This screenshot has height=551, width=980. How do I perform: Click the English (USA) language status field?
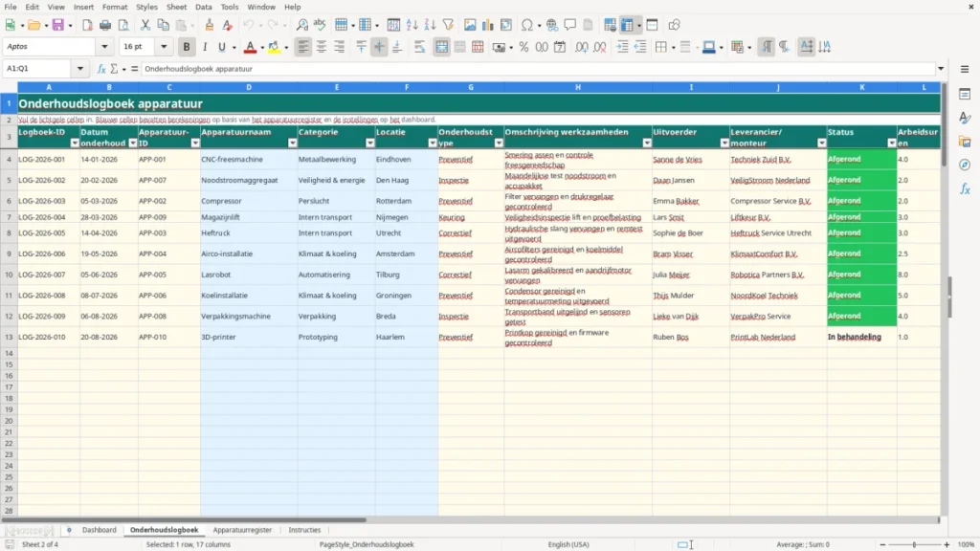coord(568,544)
